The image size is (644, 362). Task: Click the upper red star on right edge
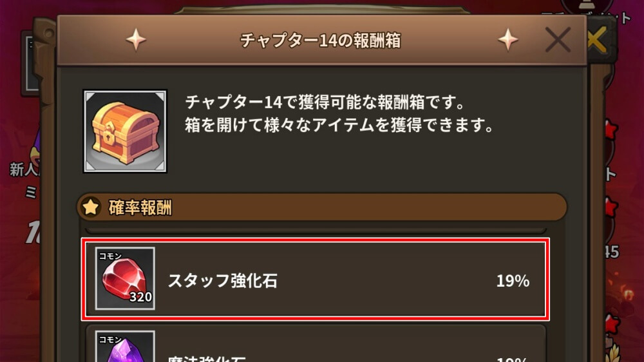point(612,131)
